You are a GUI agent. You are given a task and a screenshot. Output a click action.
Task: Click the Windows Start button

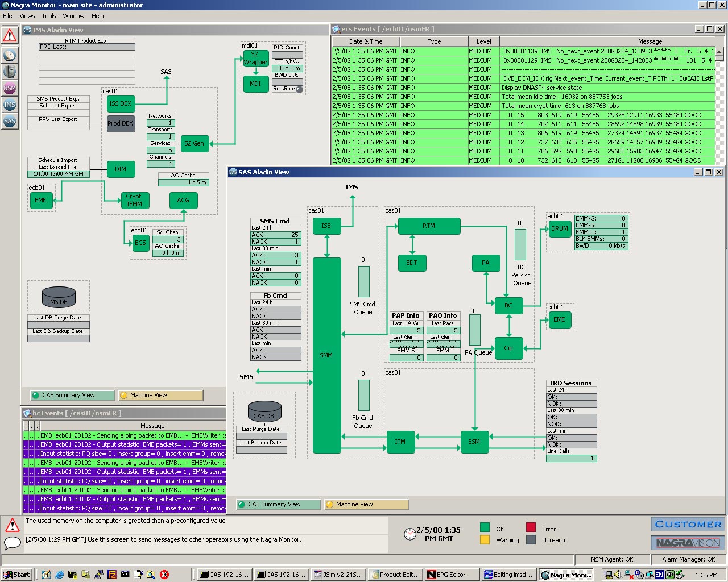point(17,575)
